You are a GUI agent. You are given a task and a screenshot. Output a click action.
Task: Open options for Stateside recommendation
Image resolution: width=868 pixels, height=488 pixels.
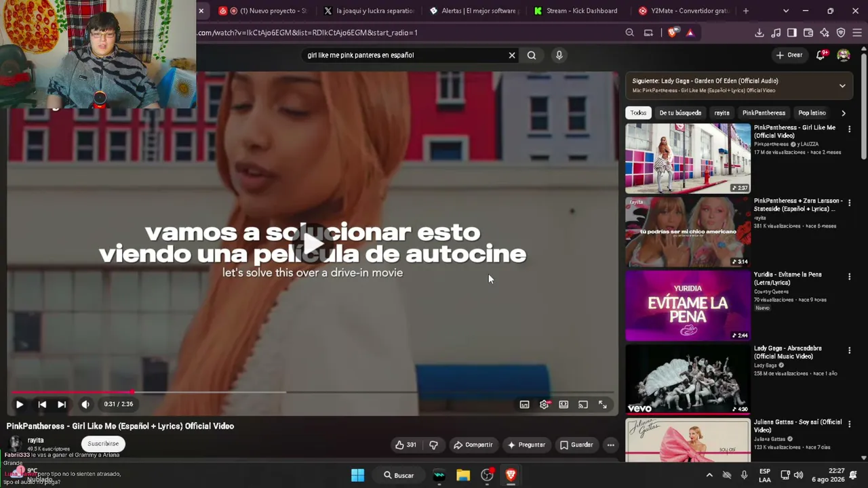[849, 203]
